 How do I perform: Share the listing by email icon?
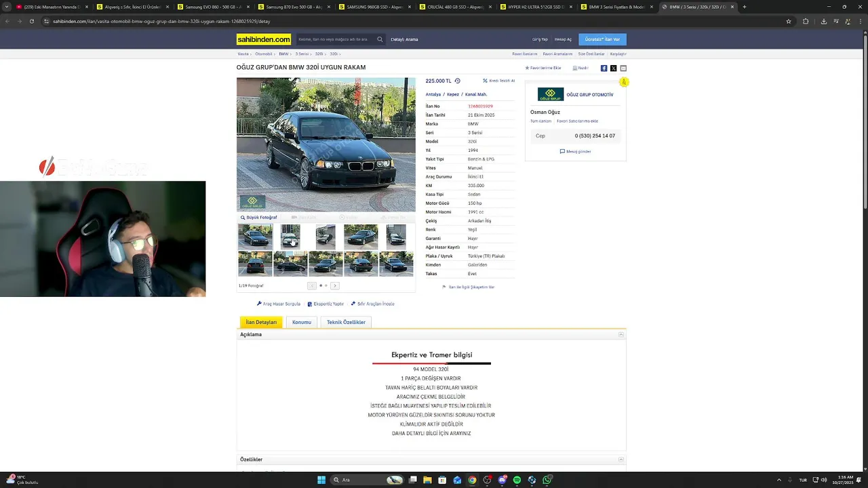coord(623,68)
